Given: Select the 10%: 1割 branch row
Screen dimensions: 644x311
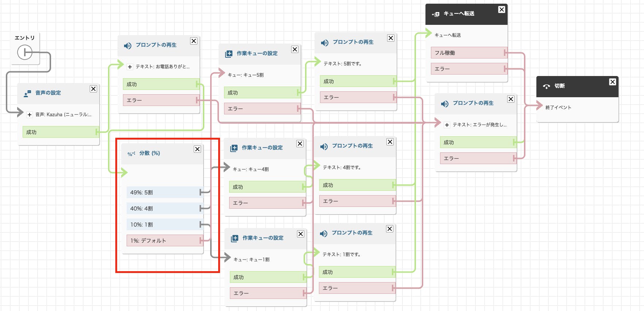Looking at the screenshot, I should [x=165, y=224].
